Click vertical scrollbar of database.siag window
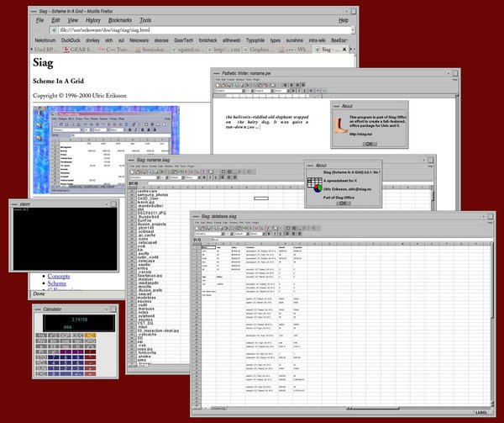This screenshot has width=504, height=423. [x=492, y=322]
